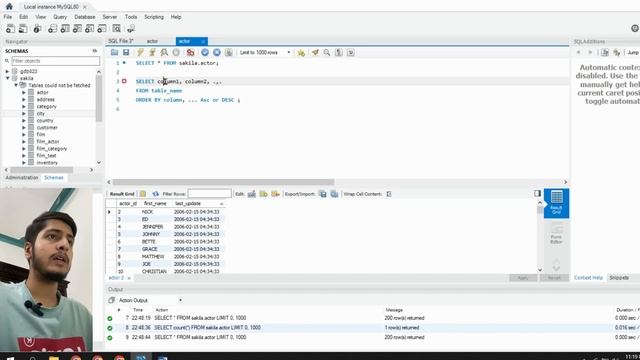Expand the customer table node
The image size is (640, 360).
coord(24,127)
